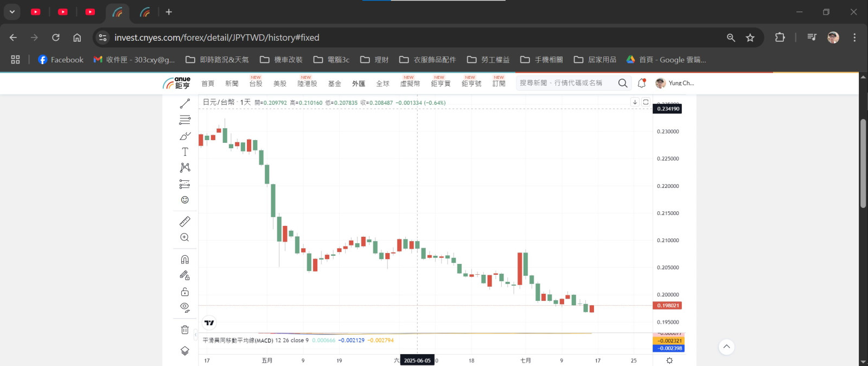Focus the news and quote search field
The image size is (868, 366).
click(x=566, y=83)
